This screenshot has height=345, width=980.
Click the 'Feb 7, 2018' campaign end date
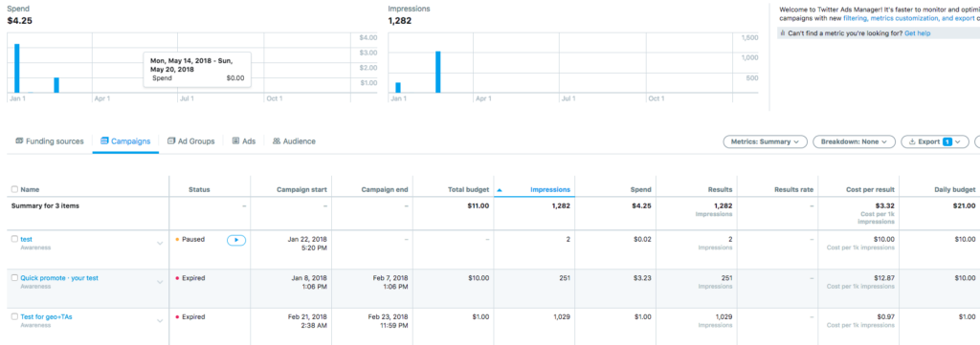390,278
